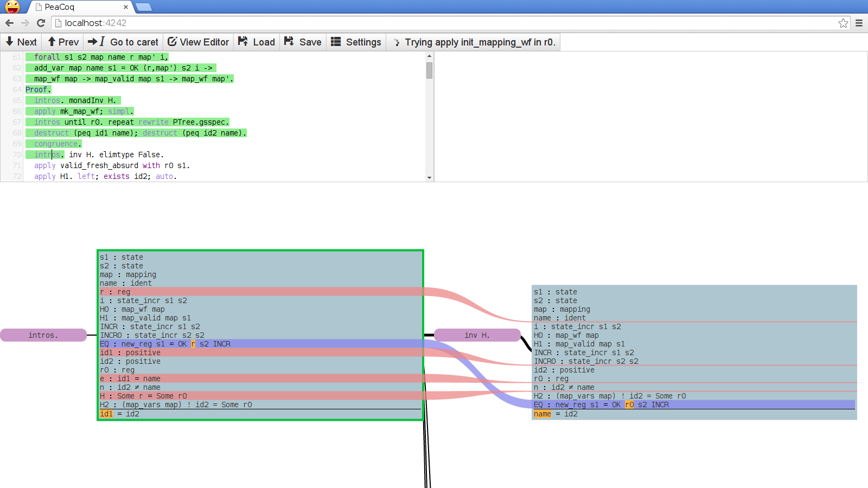Image resolution: width=868 pixels, height=488 pixels.
Task: Select the PeaCoq browser tab
Action: (80, 7)
